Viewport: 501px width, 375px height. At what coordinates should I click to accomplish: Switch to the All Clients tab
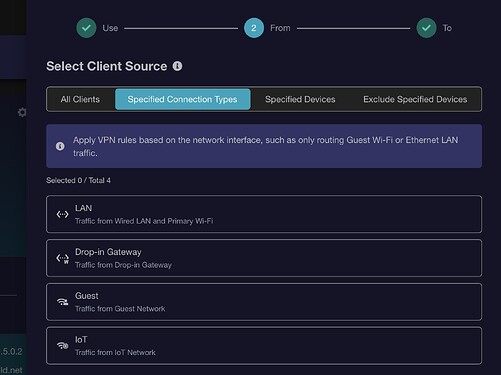pyautogui.click(x=80, y=99)
